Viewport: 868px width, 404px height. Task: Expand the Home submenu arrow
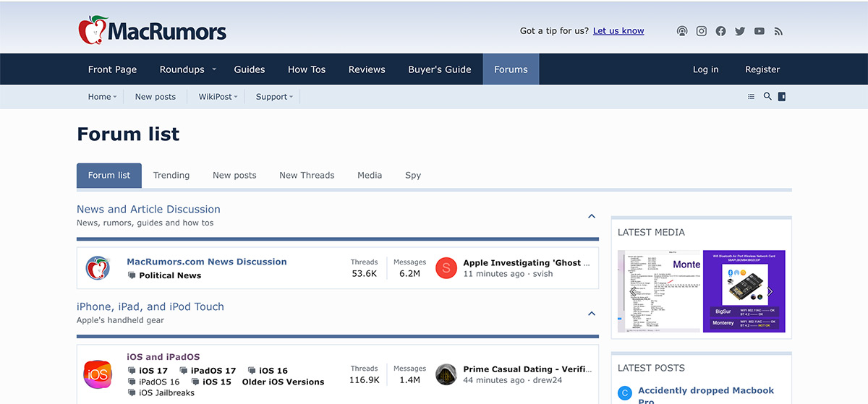click(115, 97)
